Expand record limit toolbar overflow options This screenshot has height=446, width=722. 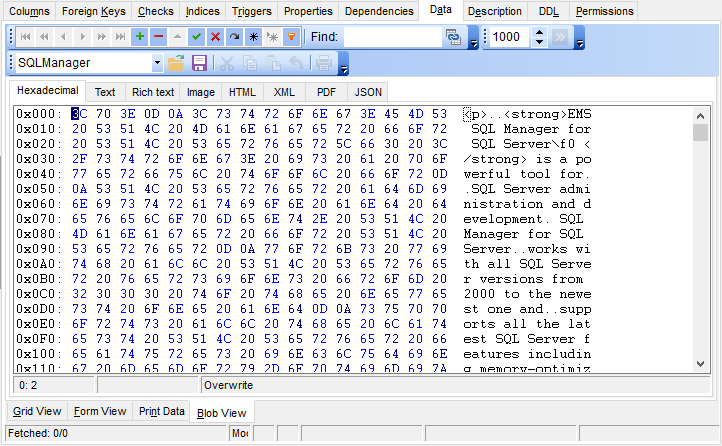pos(580,38)
